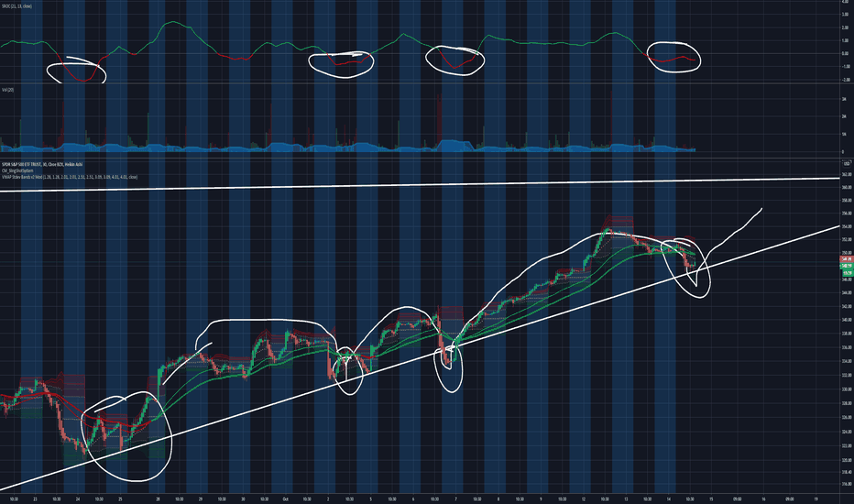Viewport: 854px width, 504px height.
Task: Click the 19 date label on time axis
Action: (816, 499)
